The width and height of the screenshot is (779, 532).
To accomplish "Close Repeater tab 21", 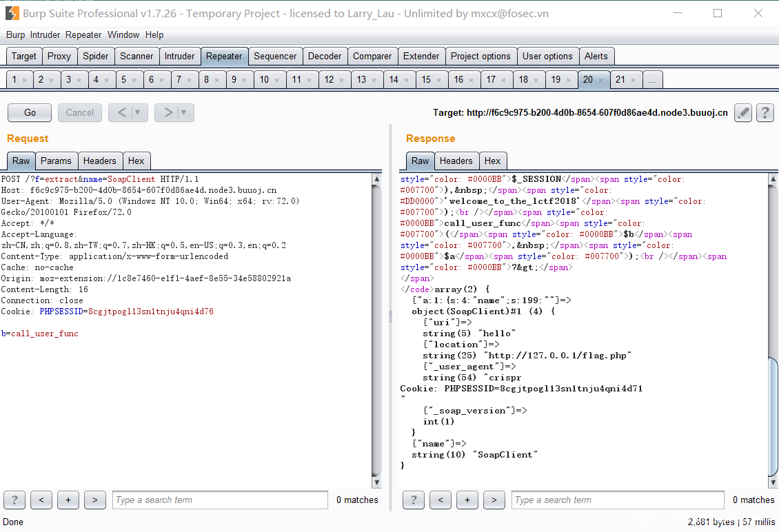I will click(633, 80).
